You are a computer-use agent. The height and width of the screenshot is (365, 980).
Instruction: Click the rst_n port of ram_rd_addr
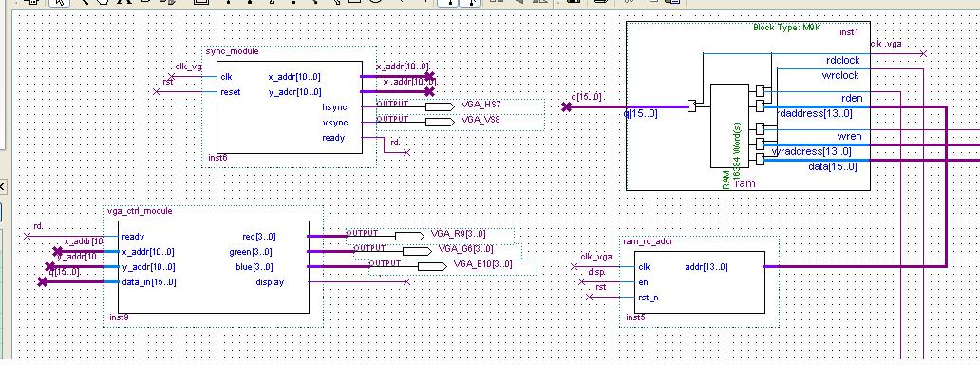[x=649, y=298]
